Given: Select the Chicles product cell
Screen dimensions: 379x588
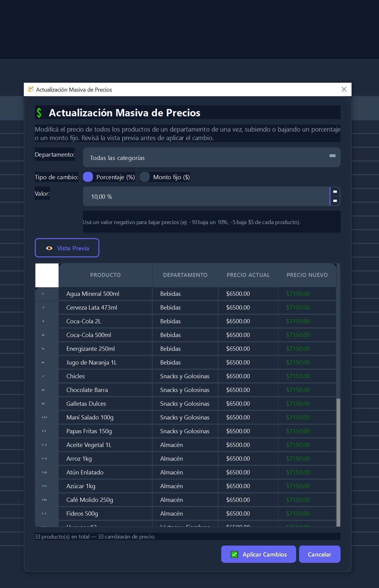Looking at the screenshot, I should pos(105,376).
